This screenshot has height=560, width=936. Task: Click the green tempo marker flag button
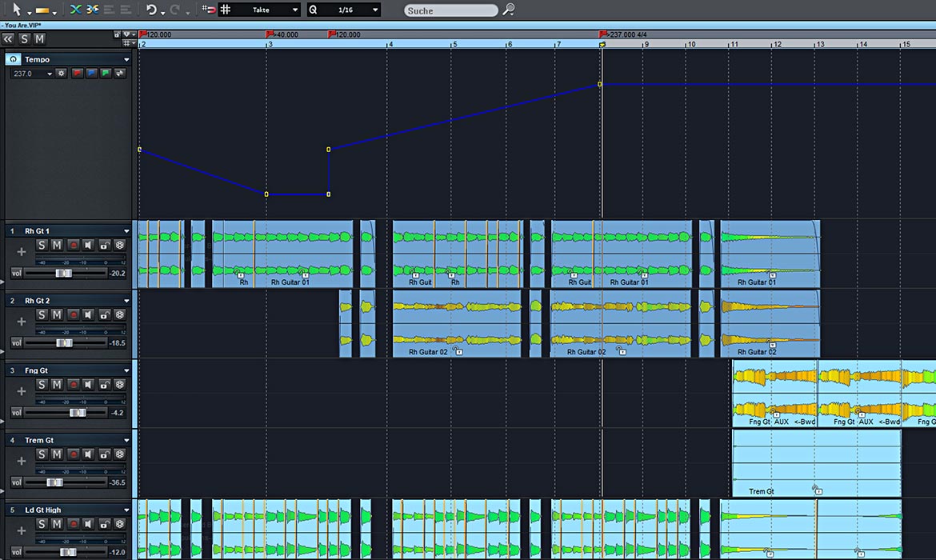pyautogui.click(x=106, y=74)
